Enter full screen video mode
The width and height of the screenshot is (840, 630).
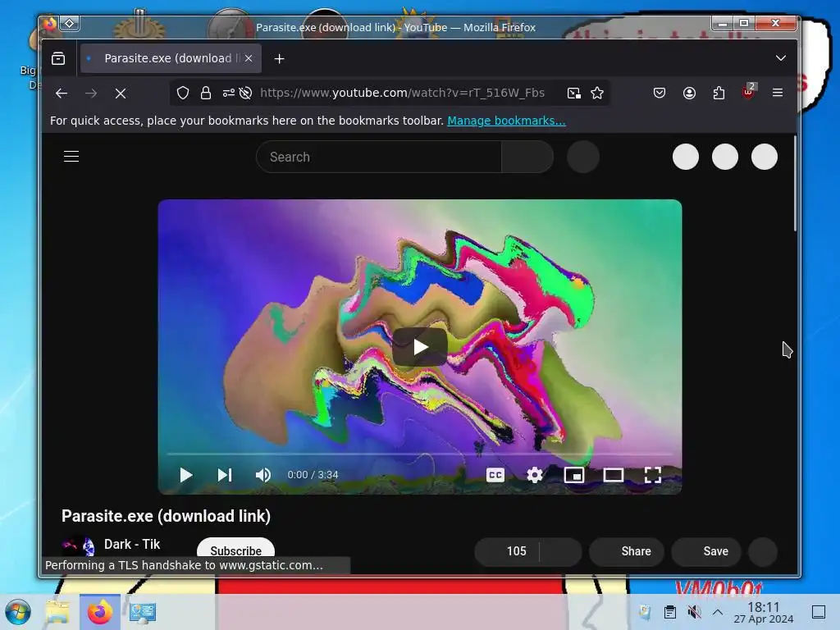pos(652,475)
